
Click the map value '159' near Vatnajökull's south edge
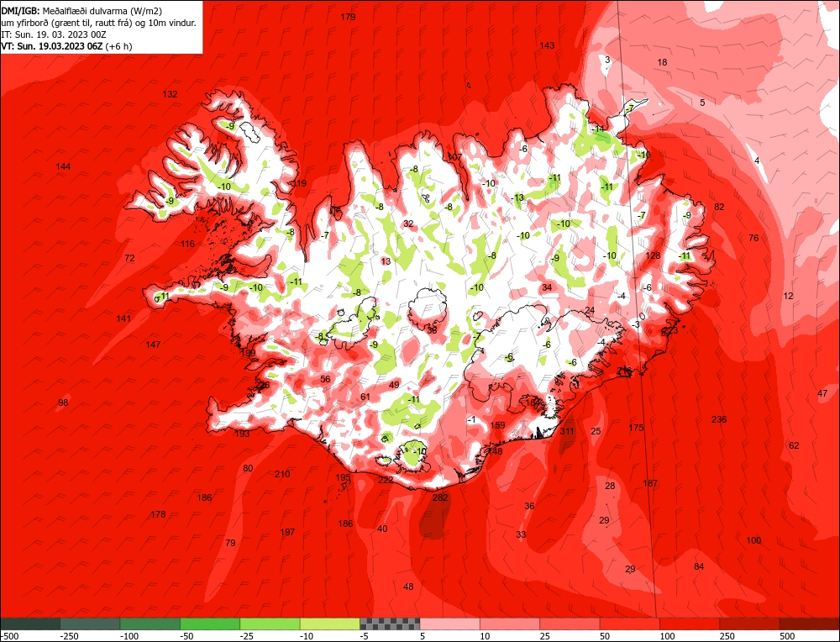[497, 425]
